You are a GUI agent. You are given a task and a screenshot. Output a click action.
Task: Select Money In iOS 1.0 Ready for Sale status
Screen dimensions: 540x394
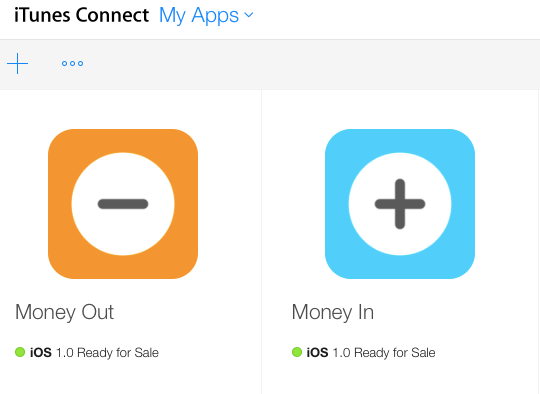[x=364, y=352]
